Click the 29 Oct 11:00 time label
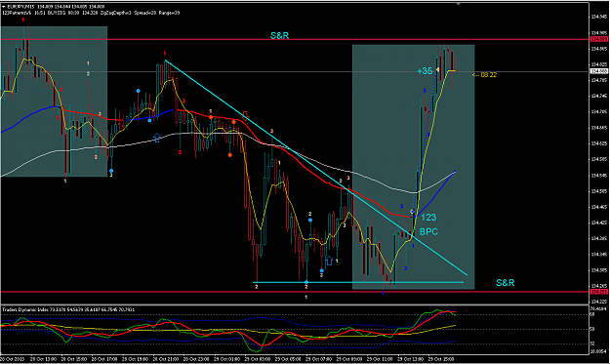 tap(380, 359)
